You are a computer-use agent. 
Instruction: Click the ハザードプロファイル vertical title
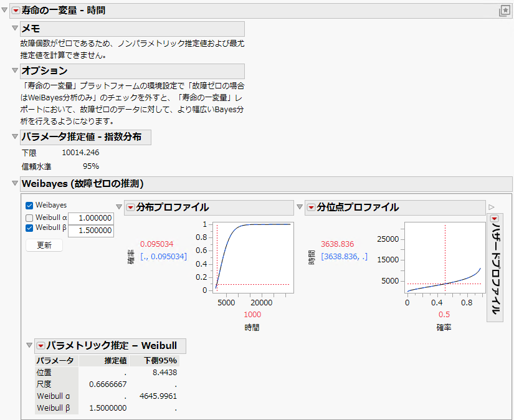coord(495,269)
